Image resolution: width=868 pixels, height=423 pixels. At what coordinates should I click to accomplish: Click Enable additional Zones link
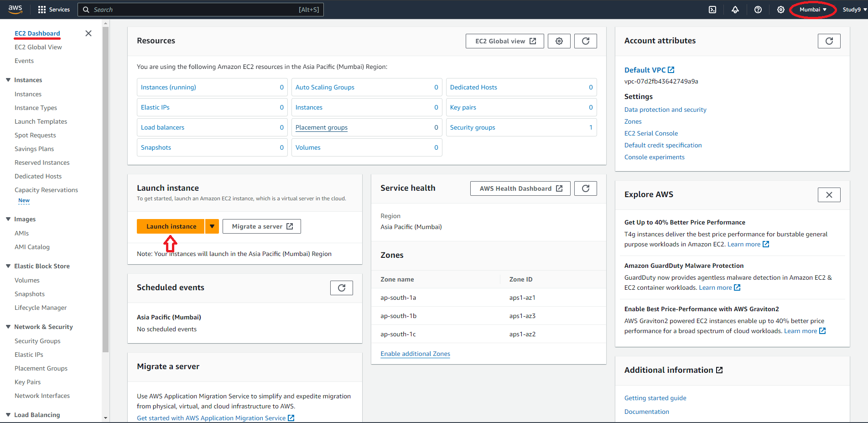(x=415, y=354)
